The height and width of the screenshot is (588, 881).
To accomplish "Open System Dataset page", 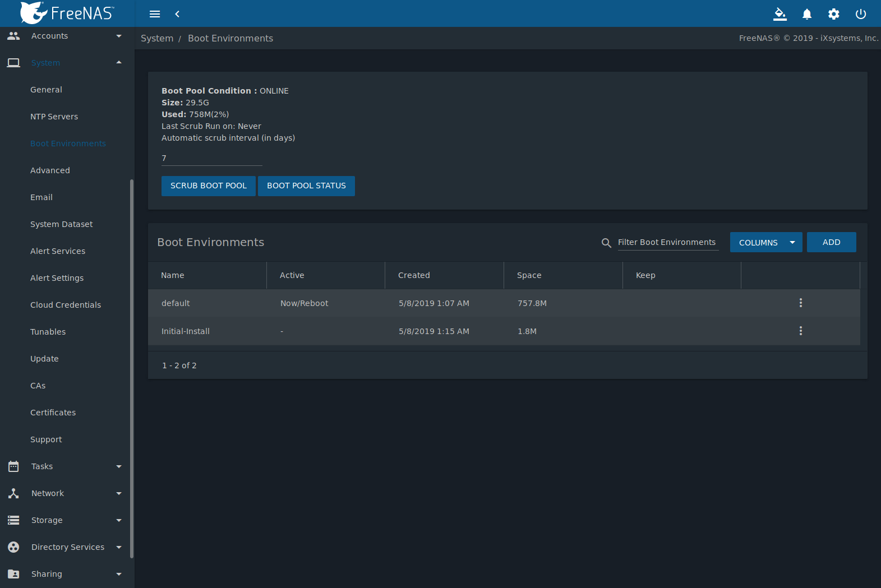I will click(62, 224).
